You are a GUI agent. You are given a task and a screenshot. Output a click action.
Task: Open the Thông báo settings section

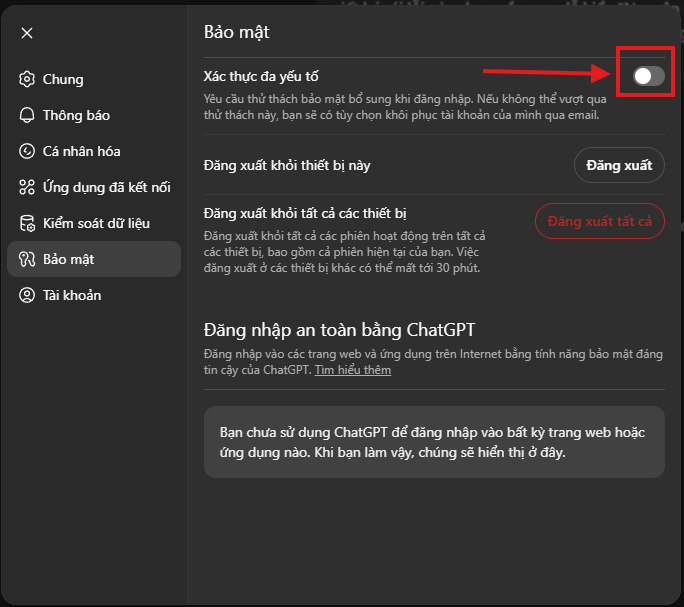coord(76,115)
